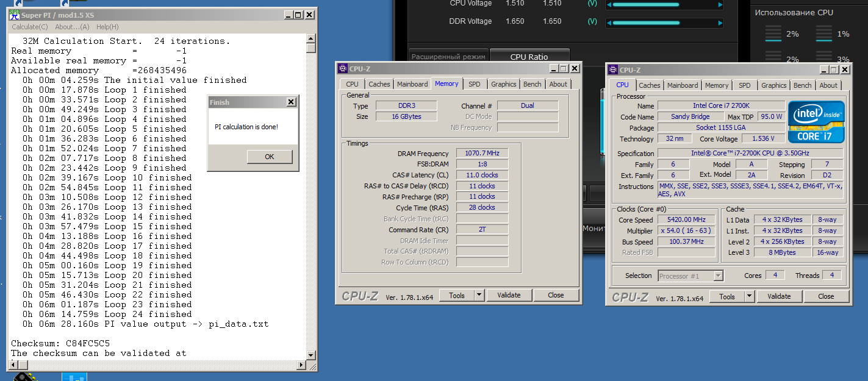Viewport: 868px width, 381px height.
Task: Select Graphics tab in Memory CPU-Z window
Action: coord(503,84)
